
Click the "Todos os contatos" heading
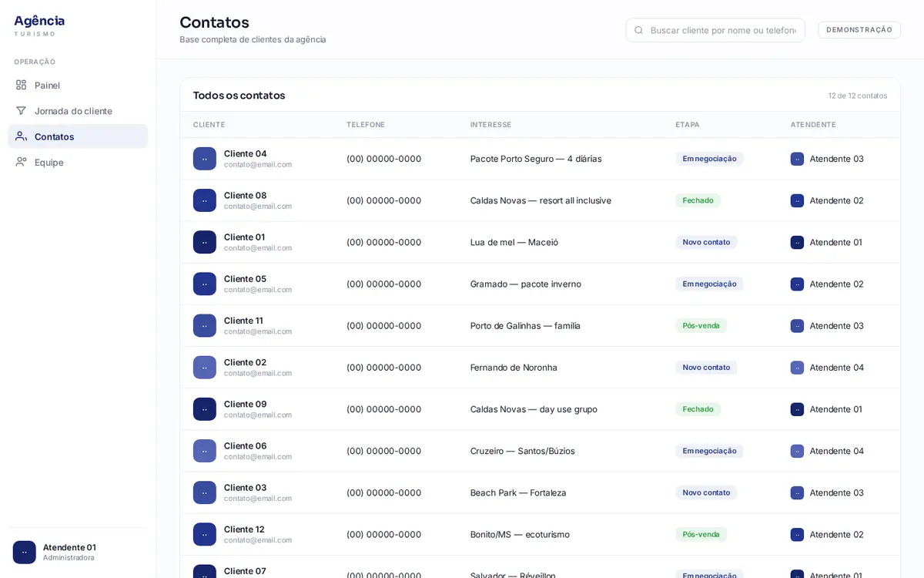pyautogui.click(x=239, y=96)
